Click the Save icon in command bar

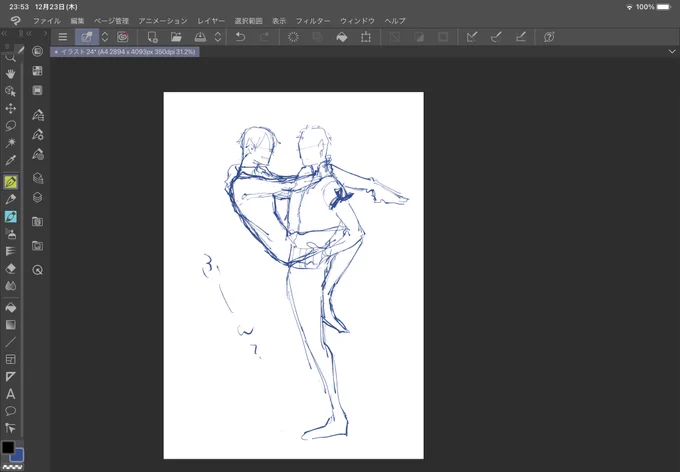(200, 37)
